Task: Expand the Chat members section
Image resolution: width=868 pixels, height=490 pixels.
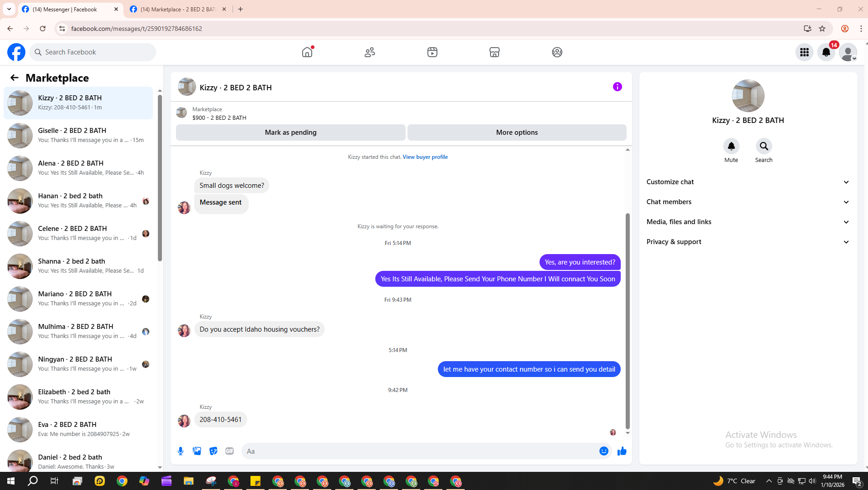Action: point(748,202)
